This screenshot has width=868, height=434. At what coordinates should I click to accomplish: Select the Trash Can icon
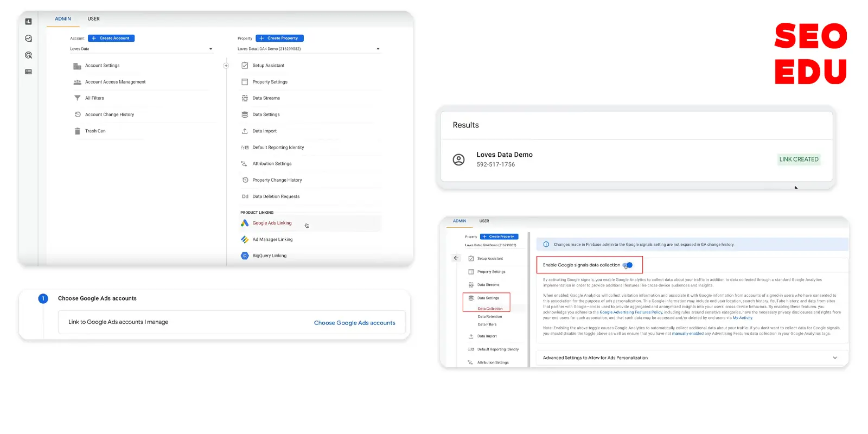[77, 131]
